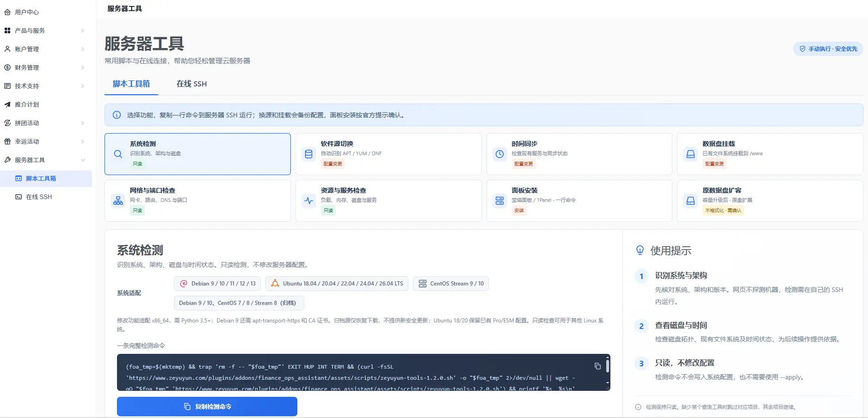Viewport: 868px width, 419px height.
Task: Select the Debian 9 / 10、CentOS 7 归档 chip
Action: [x=239, y=303]
